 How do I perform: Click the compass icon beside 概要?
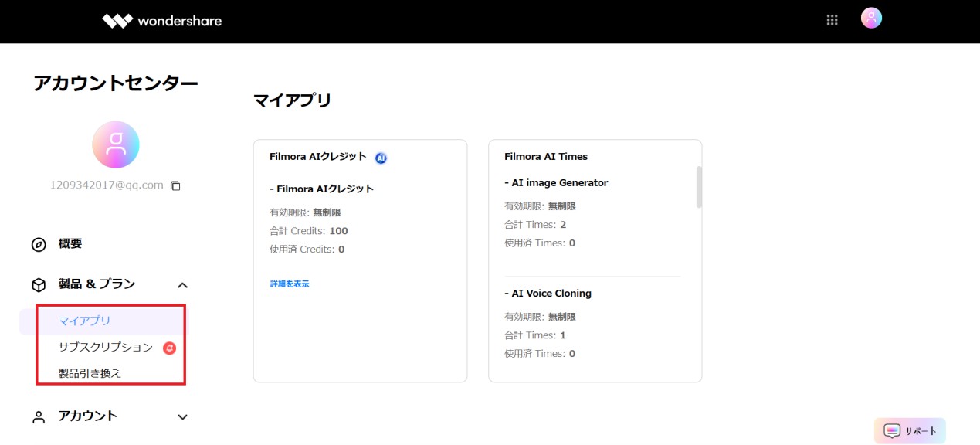[39, 245]
